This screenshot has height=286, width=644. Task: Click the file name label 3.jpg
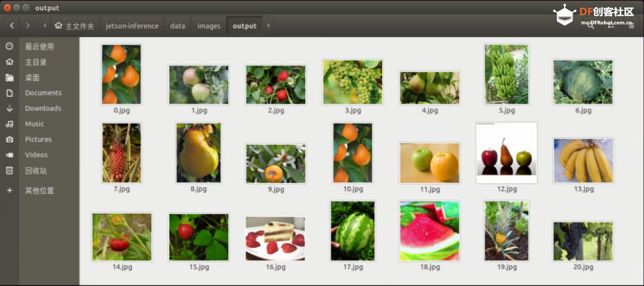click(353, 110)
